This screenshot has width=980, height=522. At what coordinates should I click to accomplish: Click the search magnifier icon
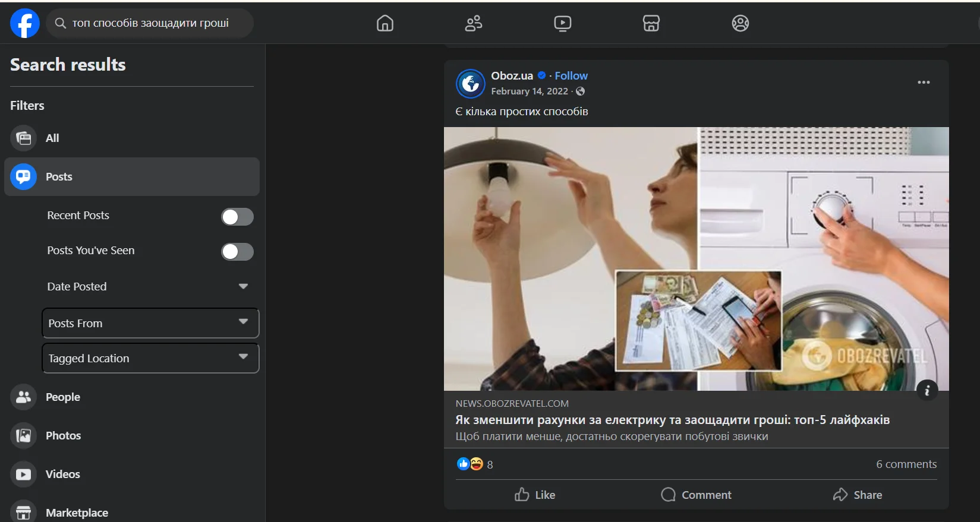[x=60, y=23]
